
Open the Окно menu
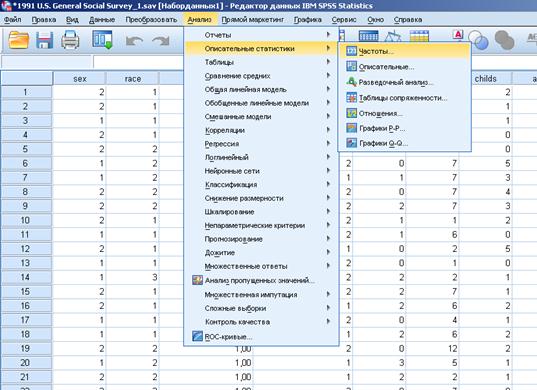375,20
